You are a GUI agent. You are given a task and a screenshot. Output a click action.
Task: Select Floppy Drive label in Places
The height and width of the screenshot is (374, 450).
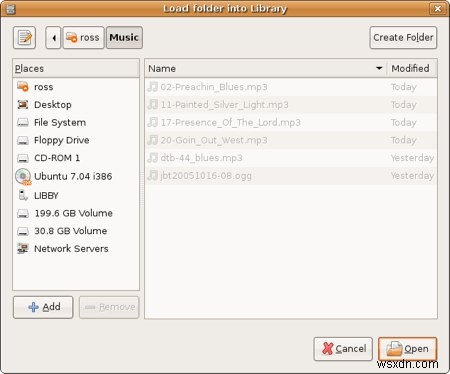click(62, 140)
